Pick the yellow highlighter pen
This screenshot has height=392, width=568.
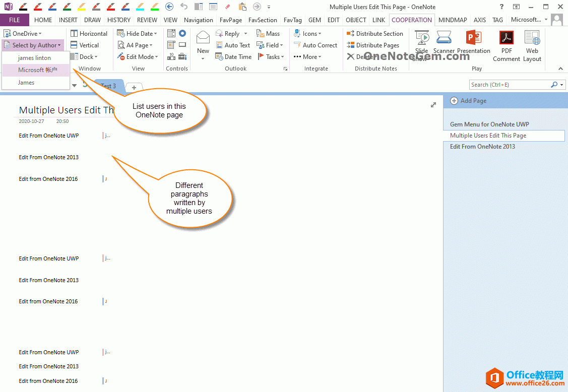click(82, 7)
